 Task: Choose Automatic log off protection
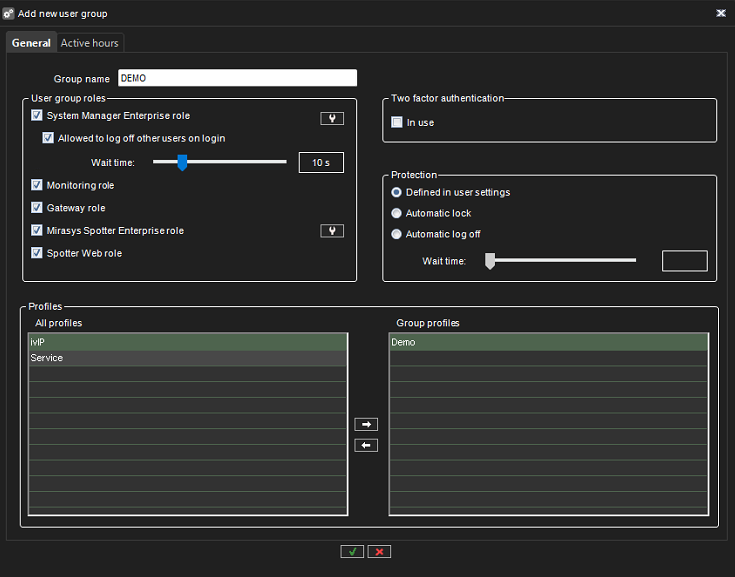[397, 234]
